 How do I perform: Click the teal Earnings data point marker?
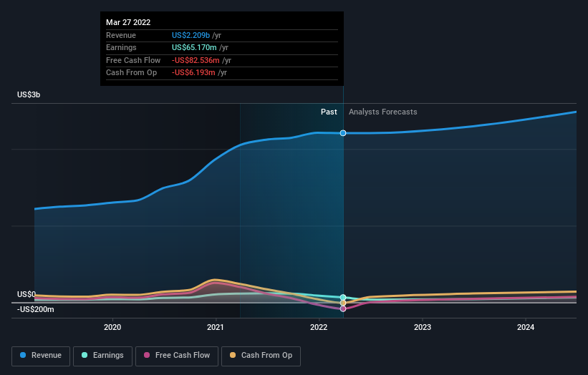point(343,298)
